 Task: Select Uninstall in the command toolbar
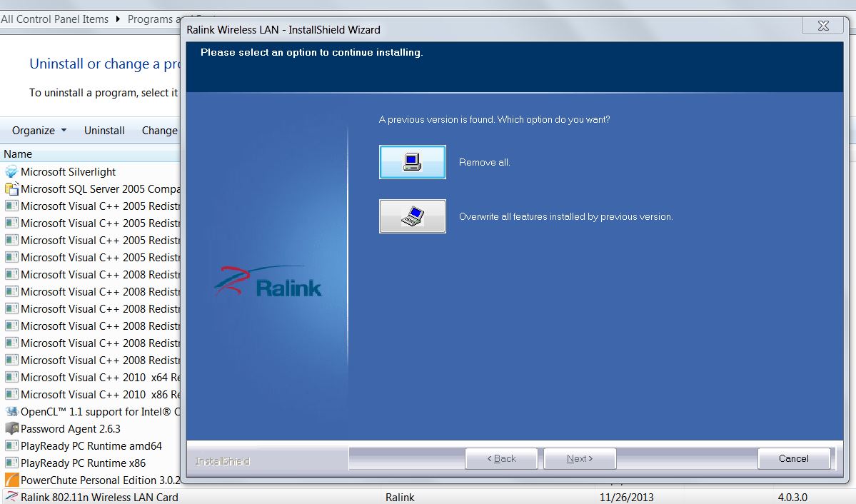[x=104, y=130]
